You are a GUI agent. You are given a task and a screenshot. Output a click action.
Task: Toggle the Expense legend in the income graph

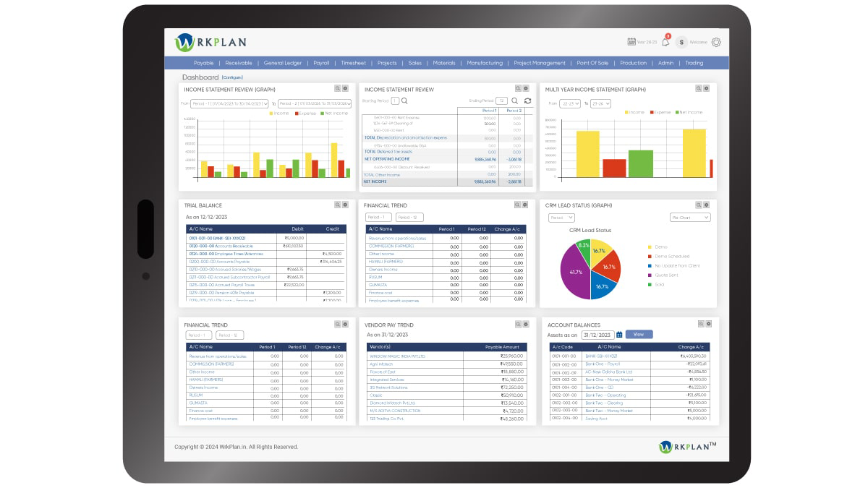(307, 113)
